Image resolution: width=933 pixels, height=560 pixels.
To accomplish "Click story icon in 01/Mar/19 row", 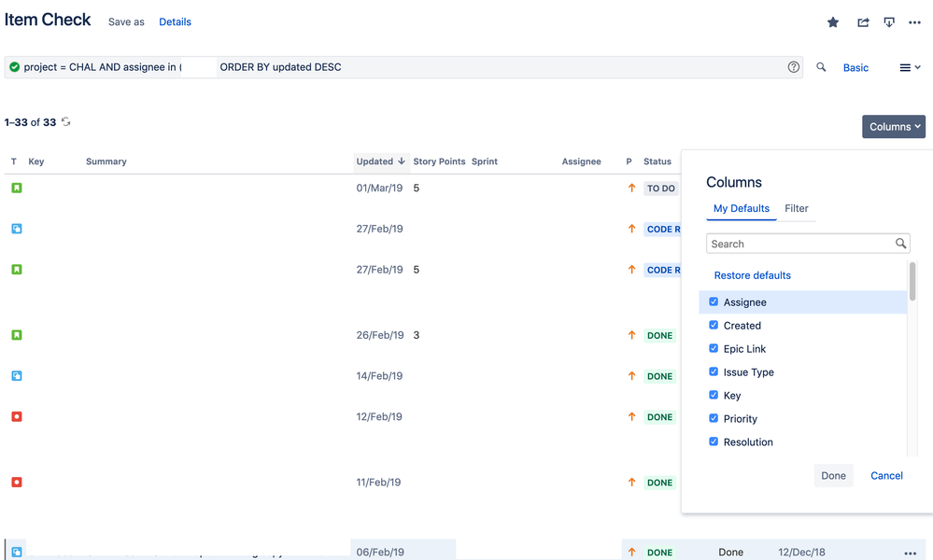I will (x=17, y=188).
